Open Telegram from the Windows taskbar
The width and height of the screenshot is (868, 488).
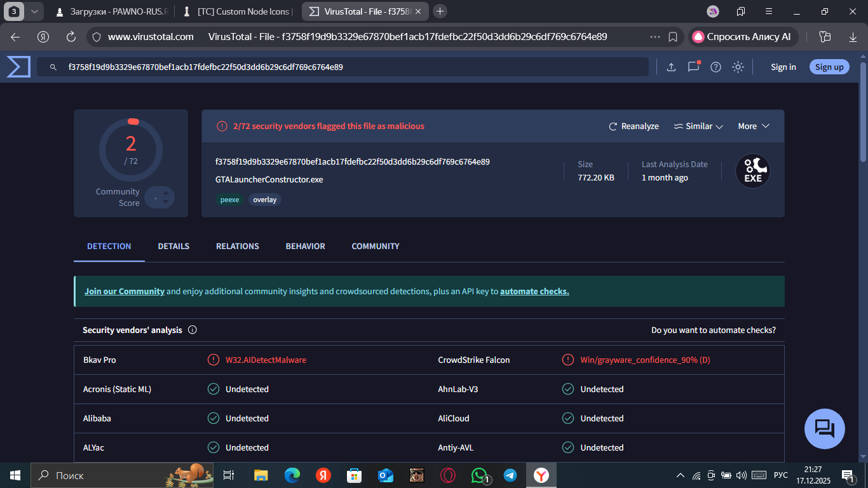(510, 475)
